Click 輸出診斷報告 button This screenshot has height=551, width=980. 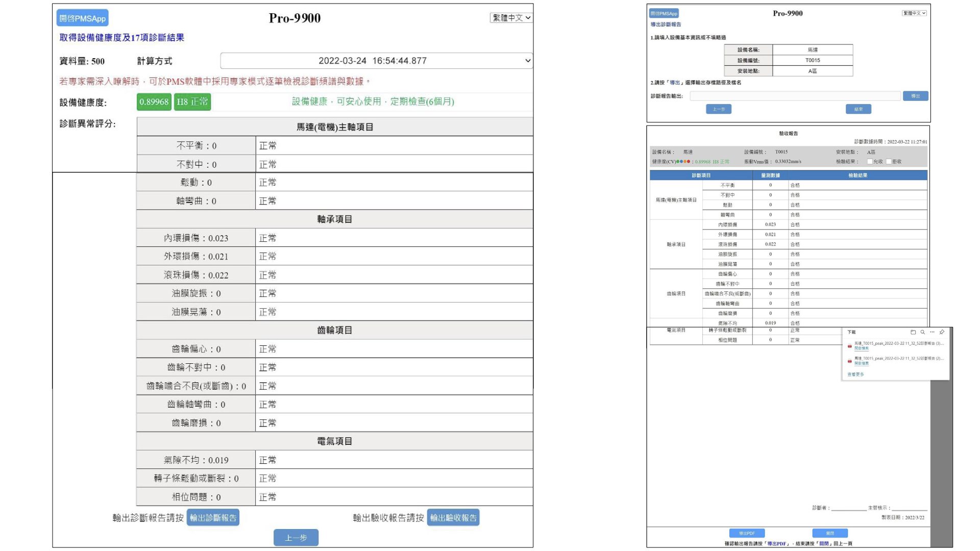(x=213, y=518)
